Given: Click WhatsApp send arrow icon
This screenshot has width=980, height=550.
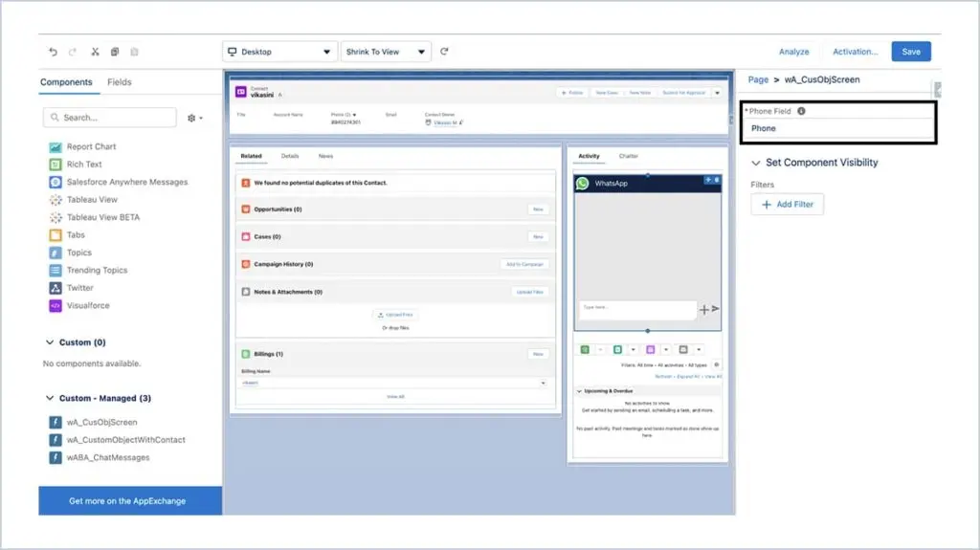Looking at the screenshot, I should 716,309.
